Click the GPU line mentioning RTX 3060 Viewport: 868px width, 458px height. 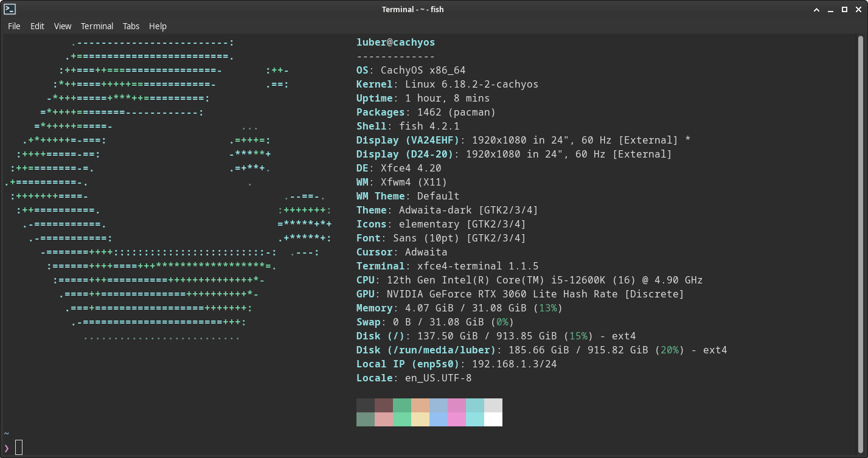tap(521, 294)
